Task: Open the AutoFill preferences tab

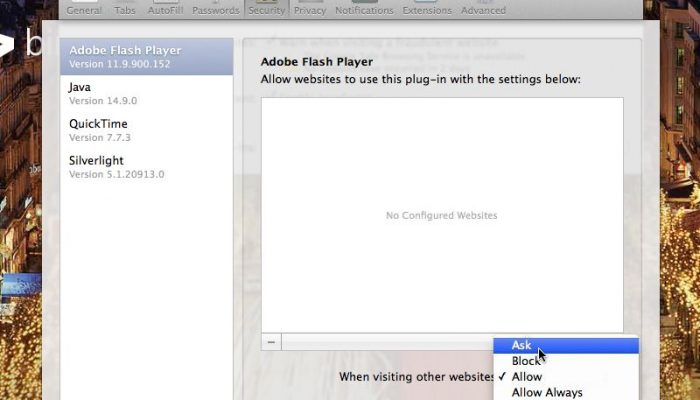Action: click(x=165, y=9)
